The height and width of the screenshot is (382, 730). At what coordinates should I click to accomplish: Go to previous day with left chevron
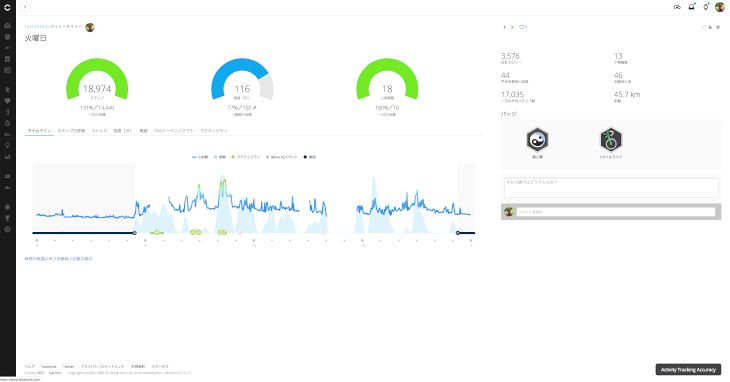click(505, 27)
